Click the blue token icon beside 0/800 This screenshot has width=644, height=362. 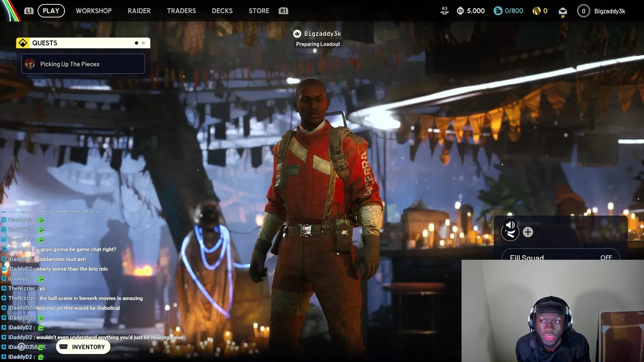498,11
